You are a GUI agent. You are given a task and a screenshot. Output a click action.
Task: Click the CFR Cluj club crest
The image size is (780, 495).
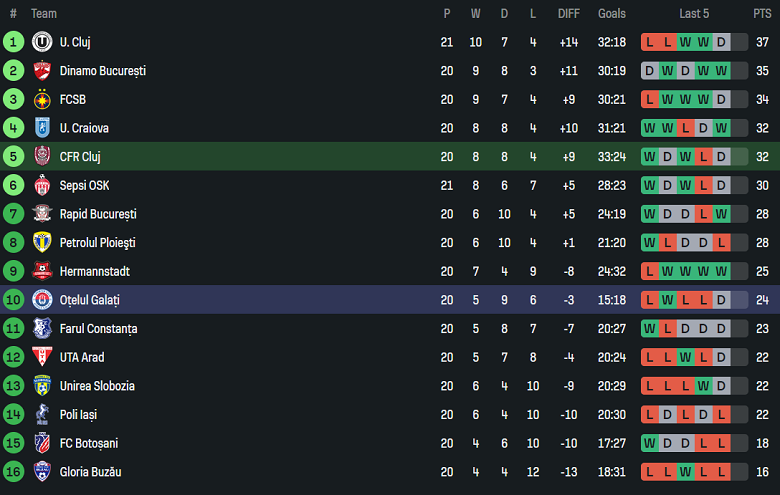pyautogui.click(x=42, y=157)
